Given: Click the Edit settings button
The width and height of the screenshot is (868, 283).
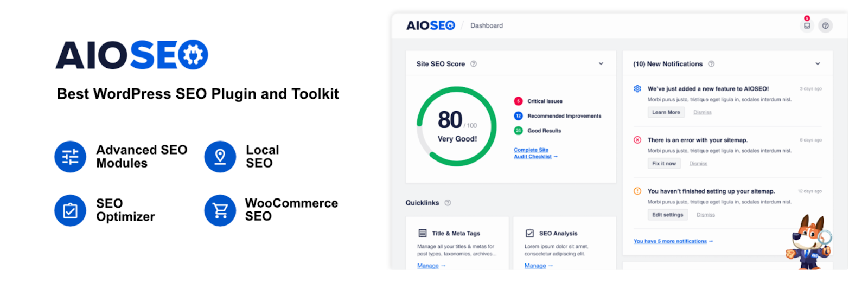Looking at the screenshot, I should 668,215.
